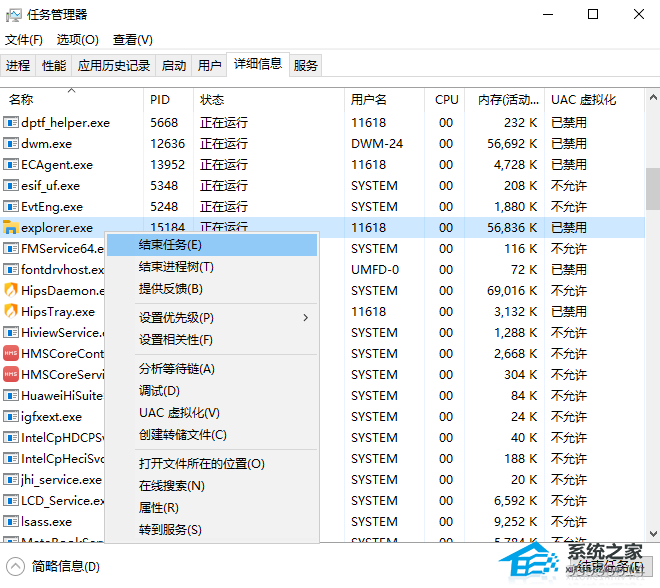This screenshot has height=588, width=660.
Task: Click the jhi_service.exe process icon
Action: tap(11, 479)
